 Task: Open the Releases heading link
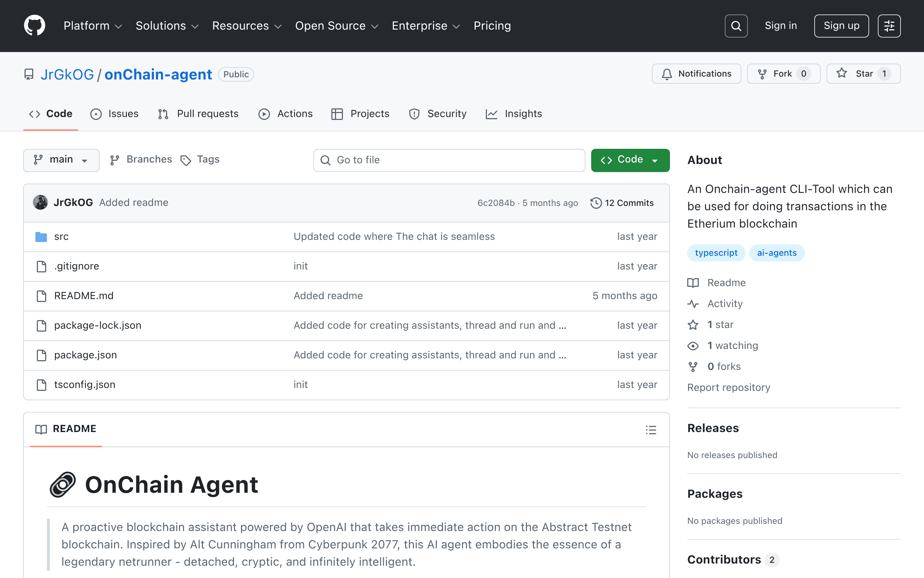(x=713, y=428)
